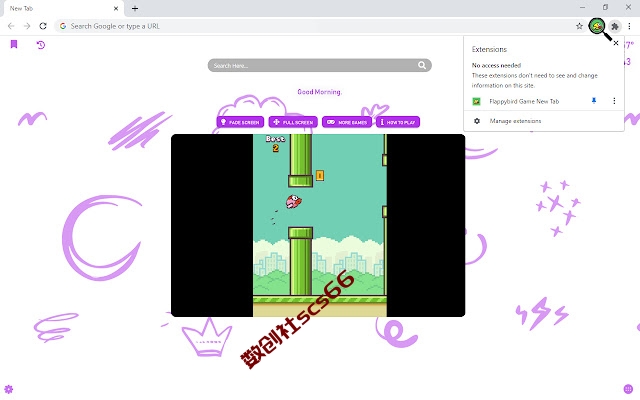Click the Good Morning greeting text
This screenshot has height=400, width=640.
(x=319, y=92)
